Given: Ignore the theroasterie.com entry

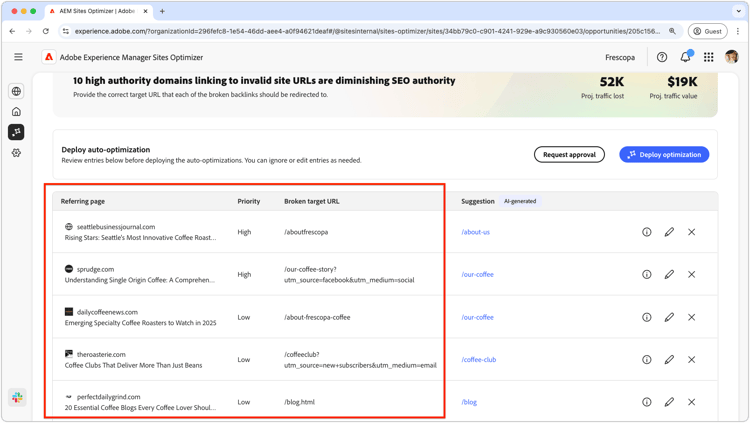Looking at the screenshot, I should coord(691,359).
